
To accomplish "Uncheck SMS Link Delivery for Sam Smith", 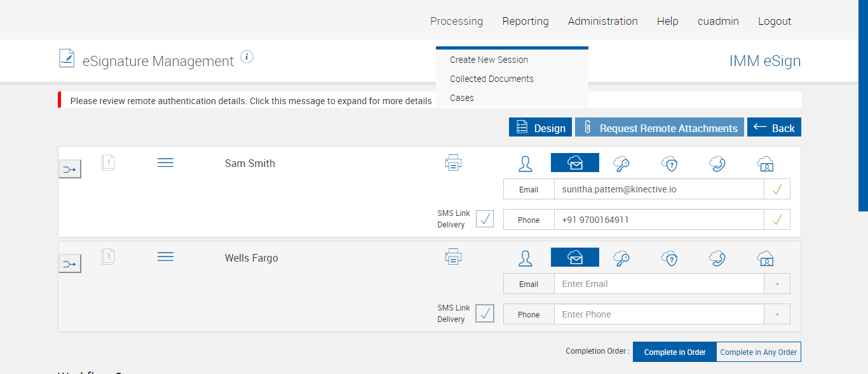I will [x=485, y=219].
